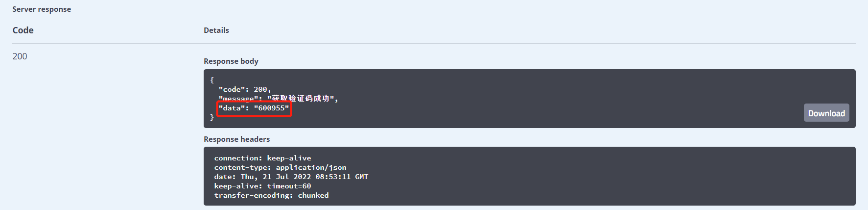
Task: Click the closing brace in response body
Action: [212, 117]
